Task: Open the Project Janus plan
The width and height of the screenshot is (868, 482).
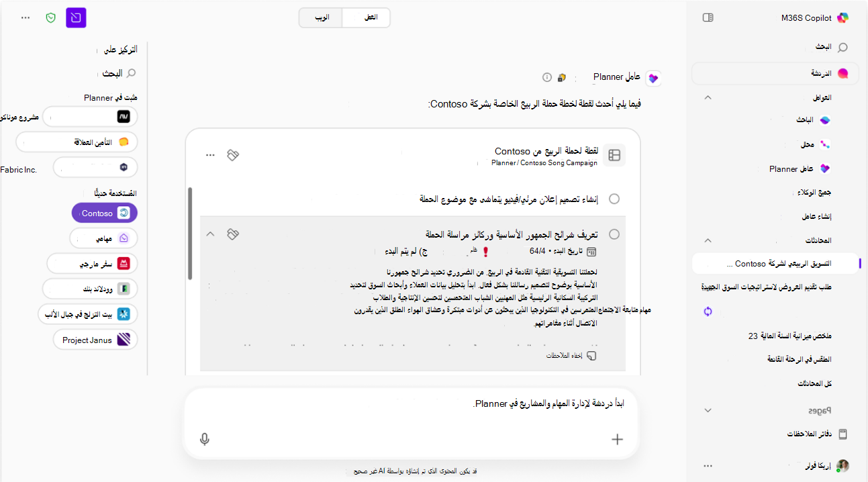Action: pyautogui.click(x=95, y=340)
